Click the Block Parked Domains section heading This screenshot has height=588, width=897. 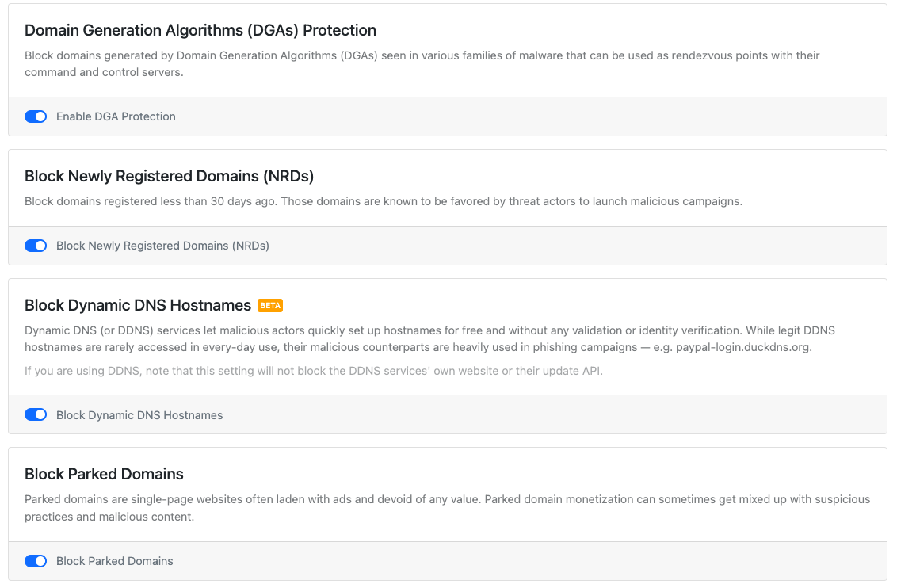104,474
